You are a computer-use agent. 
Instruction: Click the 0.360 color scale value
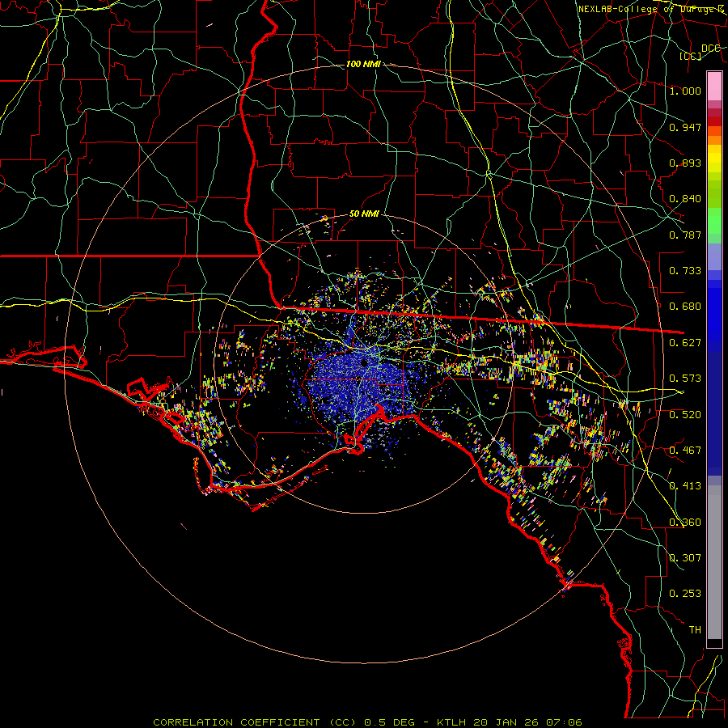[685, 523]
